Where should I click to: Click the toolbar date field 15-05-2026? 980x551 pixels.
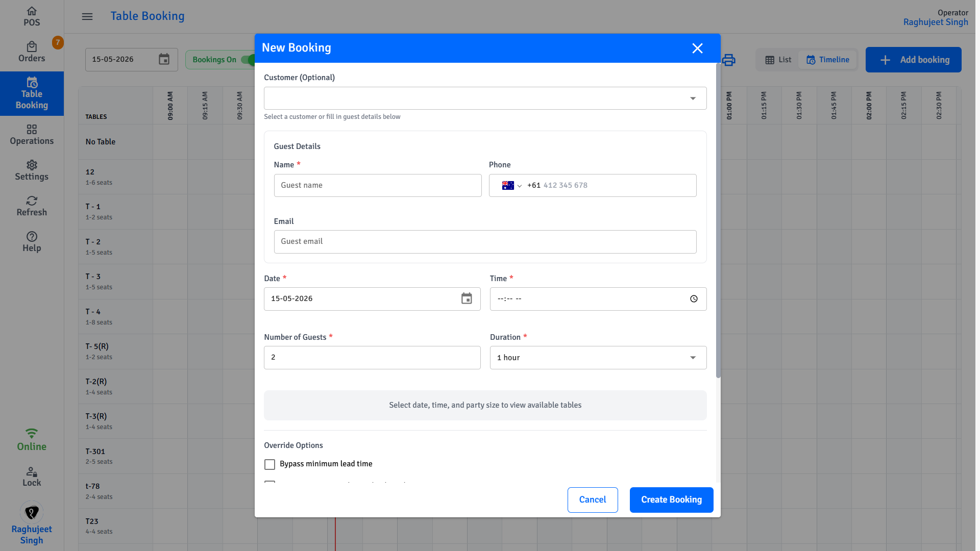point(131,60)
